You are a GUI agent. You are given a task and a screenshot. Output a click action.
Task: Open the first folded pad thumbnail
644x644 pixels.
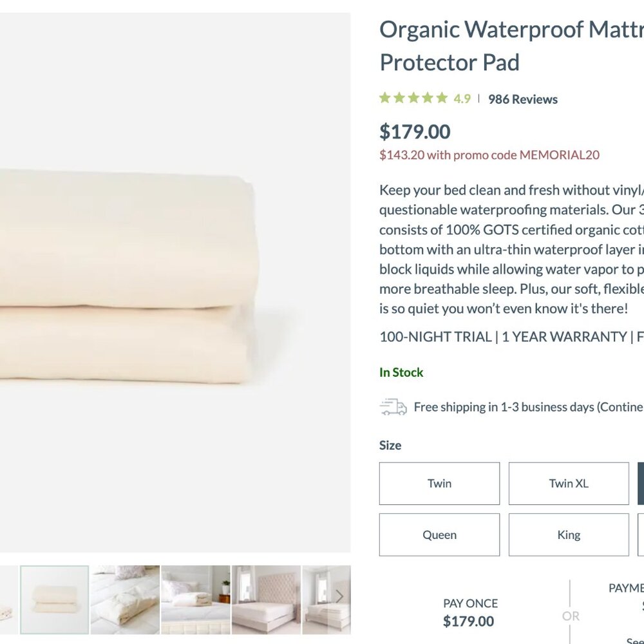coord(55,599)
